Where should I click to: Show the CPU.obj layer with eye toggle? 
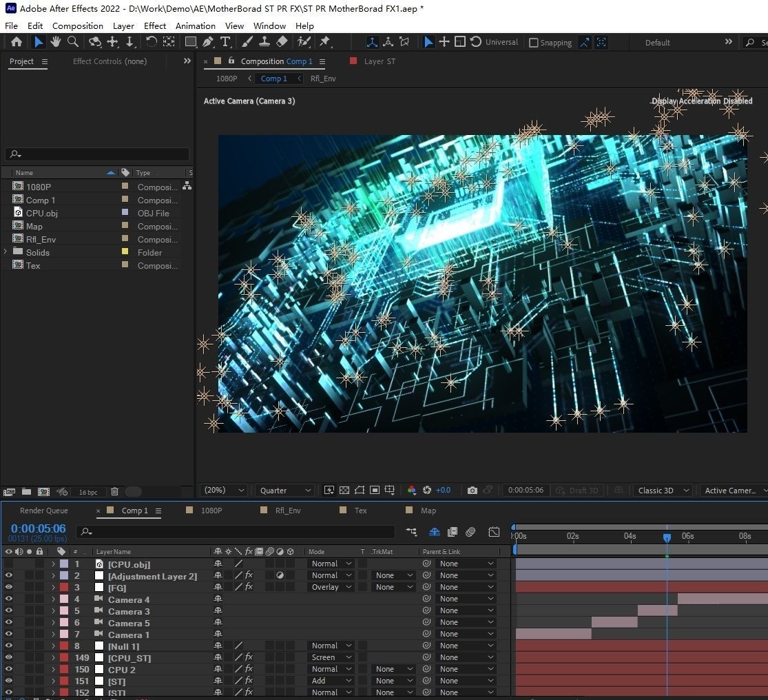(8, 564)
